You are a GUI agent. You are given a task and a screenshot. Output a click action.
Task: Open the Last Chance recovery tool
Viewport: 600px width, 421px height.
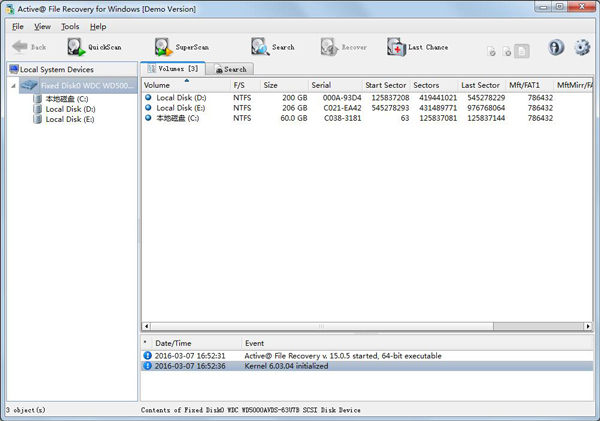[417, 47]
